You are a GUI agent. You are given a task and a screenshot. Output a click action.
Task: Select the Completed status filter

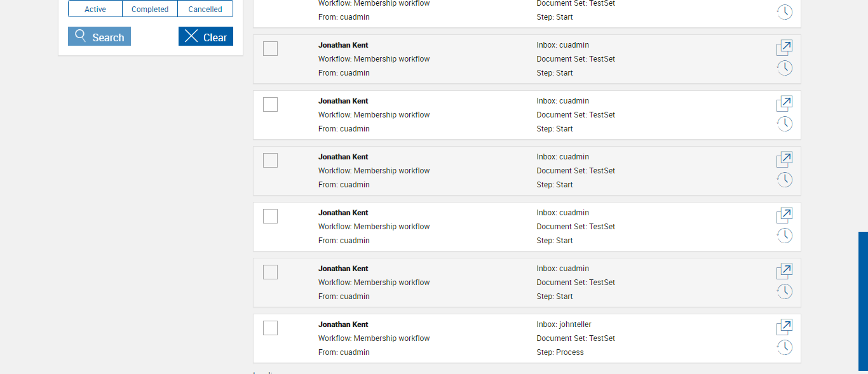pos(150,9)
